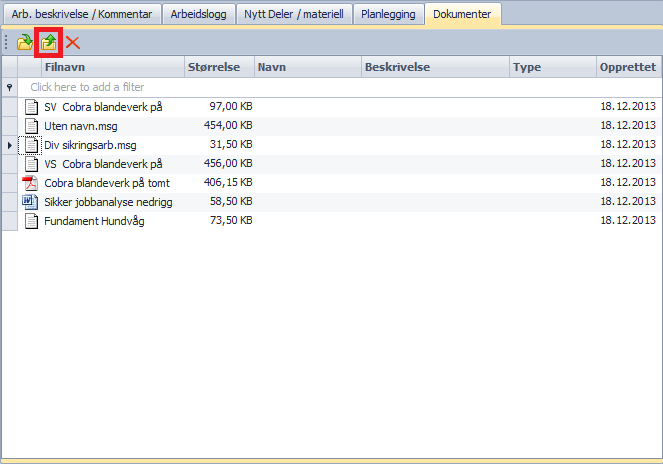
Task: Switch to the Arbeidslogg tab
Action: coord(198,14)
